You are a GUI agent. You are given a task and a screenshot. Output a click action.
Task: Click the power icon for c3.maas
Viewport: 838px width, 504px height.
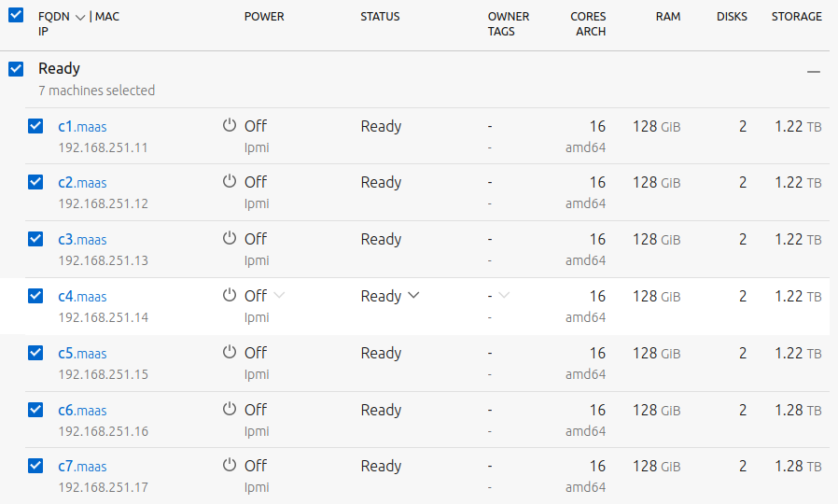pos(230,239)
